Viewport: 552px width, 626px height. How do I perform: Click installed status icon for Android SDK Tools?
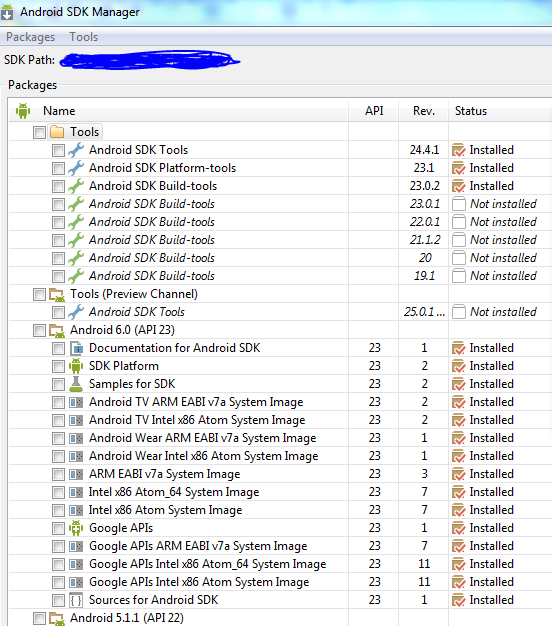click(459, 151)
